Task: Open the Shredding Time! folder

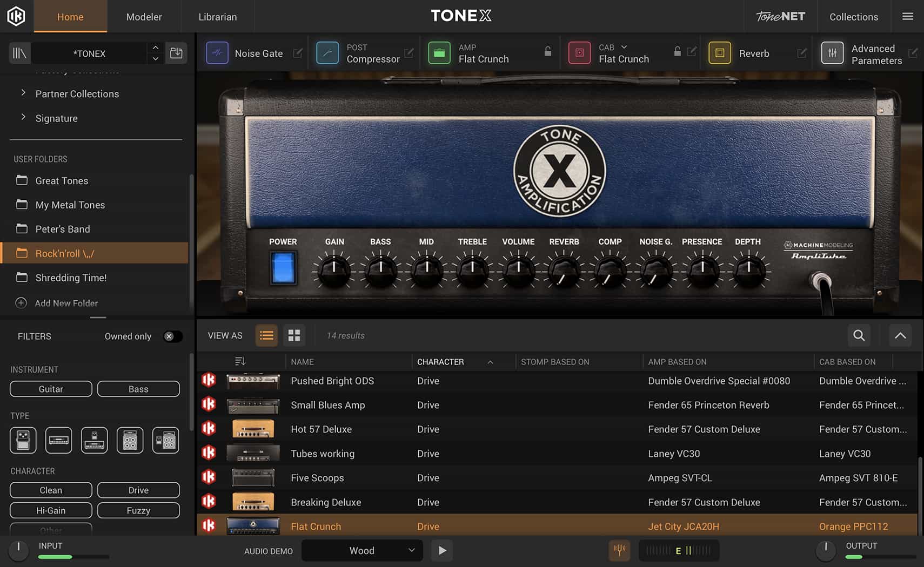Action: tap(95, 278)
